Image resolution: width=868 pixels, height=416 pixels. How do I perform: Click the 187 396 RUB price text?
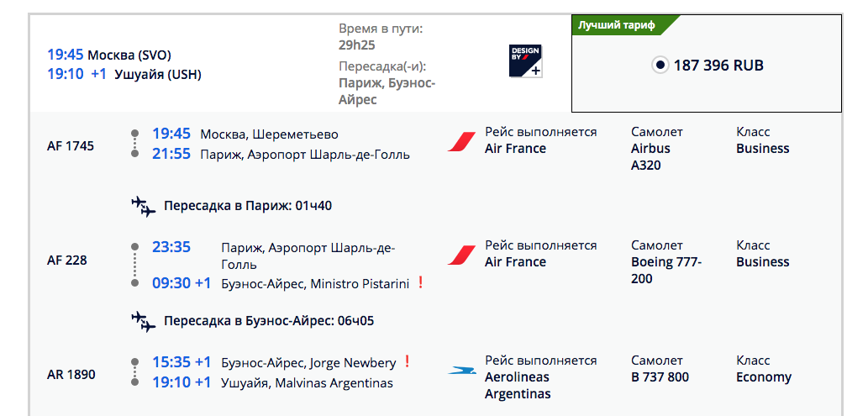coord(718,66)
